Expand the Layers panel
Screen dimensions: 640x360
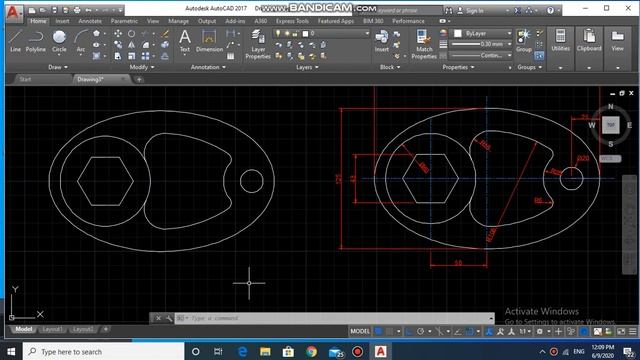(307, 67)
